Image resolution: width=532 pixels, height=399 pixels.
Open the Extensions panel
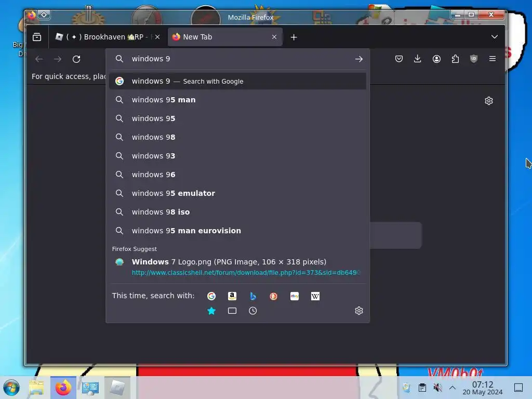click(455, 59)
